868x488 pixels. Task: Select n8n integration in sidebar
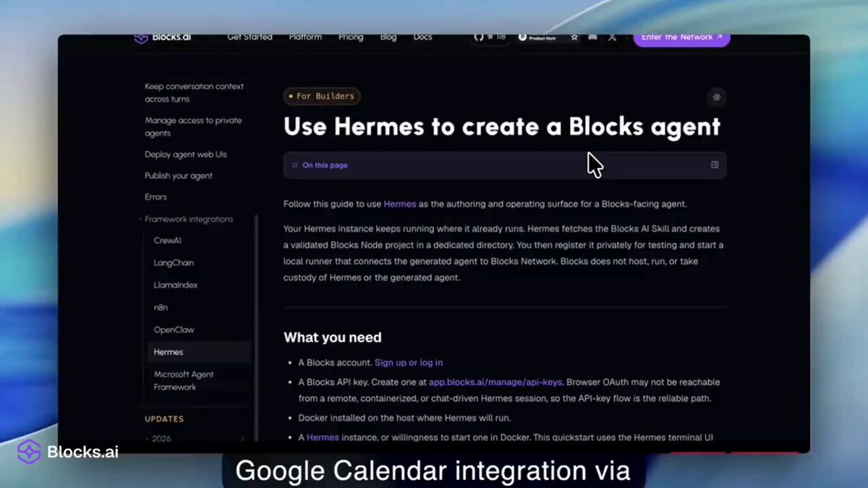coord(160,307)
